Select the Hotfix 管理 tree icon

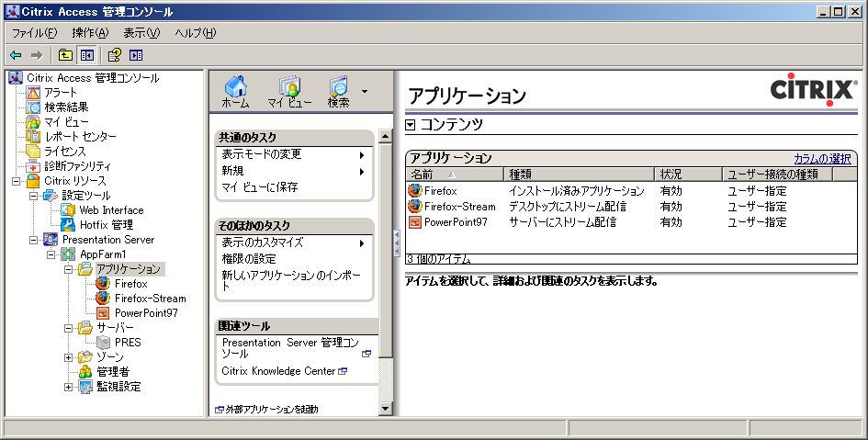pyautogui.click(x=68, y=225)
